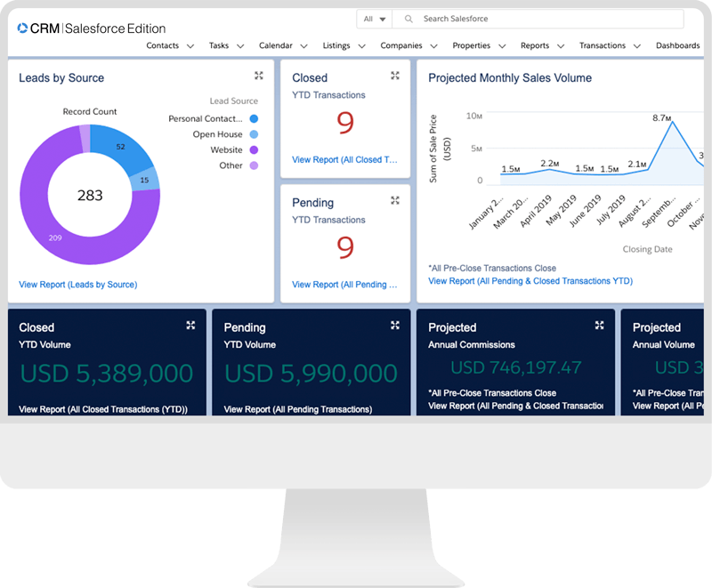
Task: Click the June 2019 axis label
Action: 586,211
